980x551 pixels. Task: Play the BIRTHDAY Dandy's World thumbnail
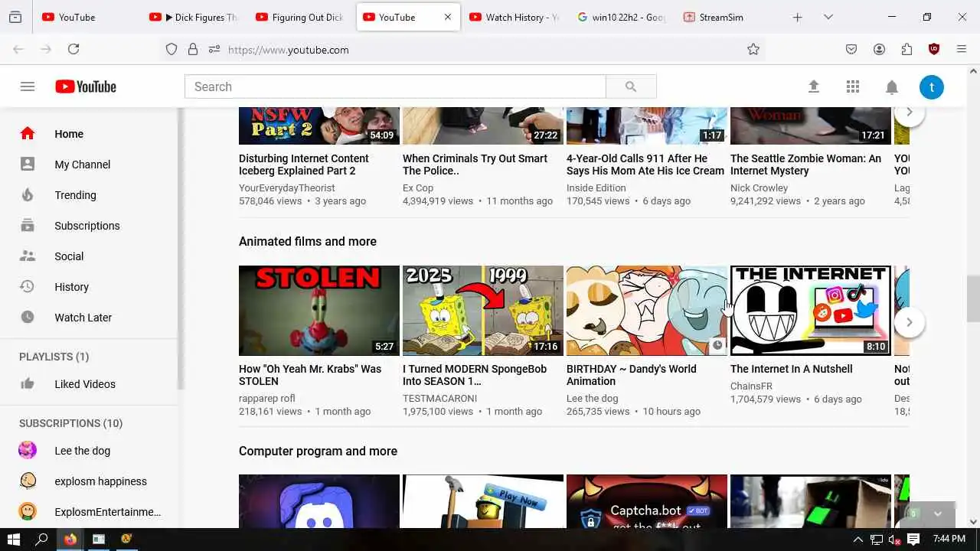click(x=647, y=311)
